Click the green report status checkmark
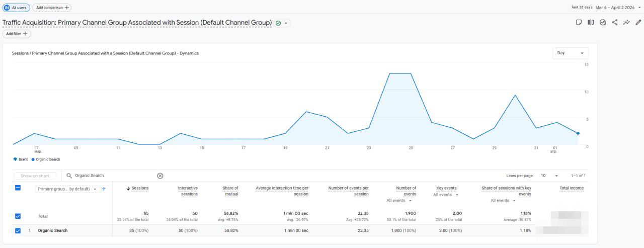The image size is (644, 248). pyautogui.click(x=278, y=23)
